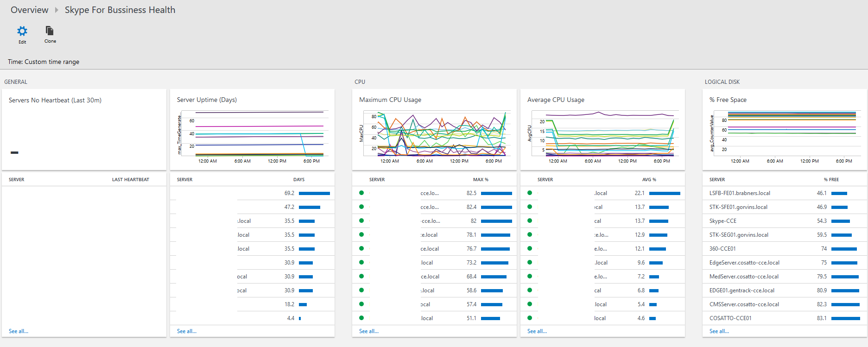868x347 pixels.
Task: Click LAST HEARTBEAT column header
Action: tap(131, 179)
